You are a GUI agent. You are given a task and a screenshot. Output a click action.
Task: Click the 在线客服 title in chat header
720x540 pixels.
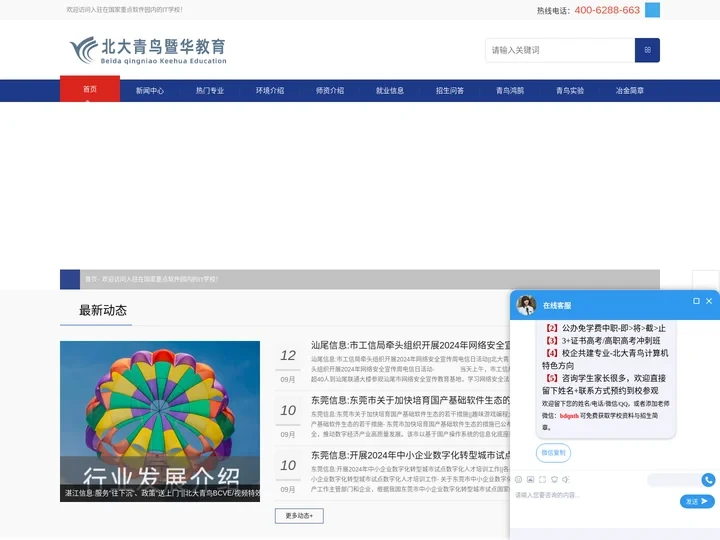tap(557, 305)
